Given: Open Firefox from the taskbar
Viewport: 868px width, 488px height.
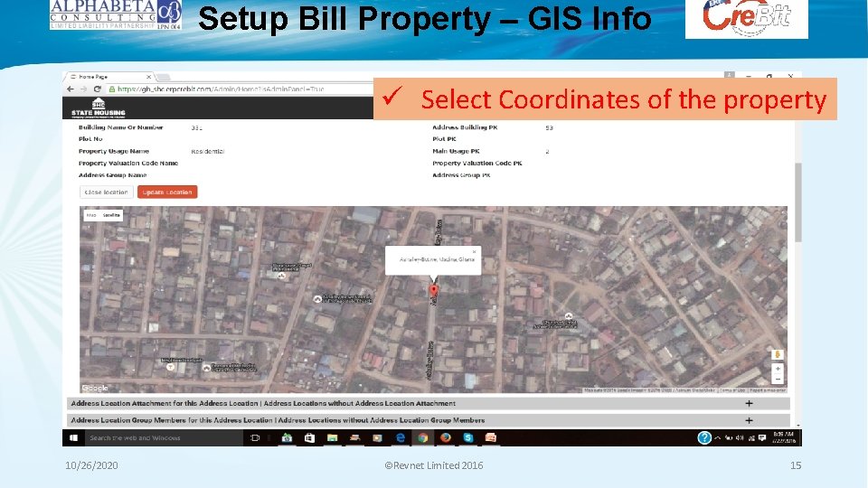Looking at the screenshot, I should pyautogui.click(x=446, y=437).
